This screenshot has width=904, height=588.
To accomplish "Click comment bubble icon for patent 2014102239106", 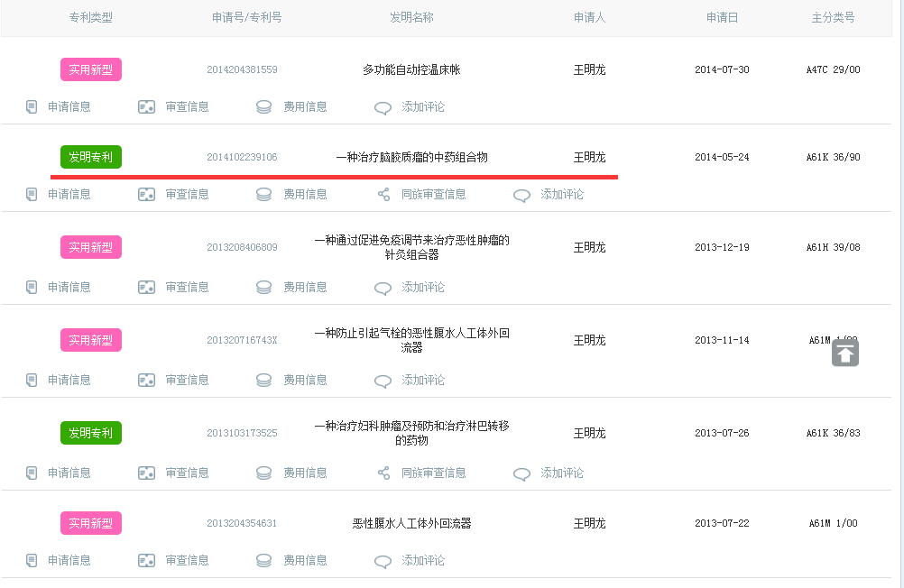I will pyautogui.click(x=521, y=195).
